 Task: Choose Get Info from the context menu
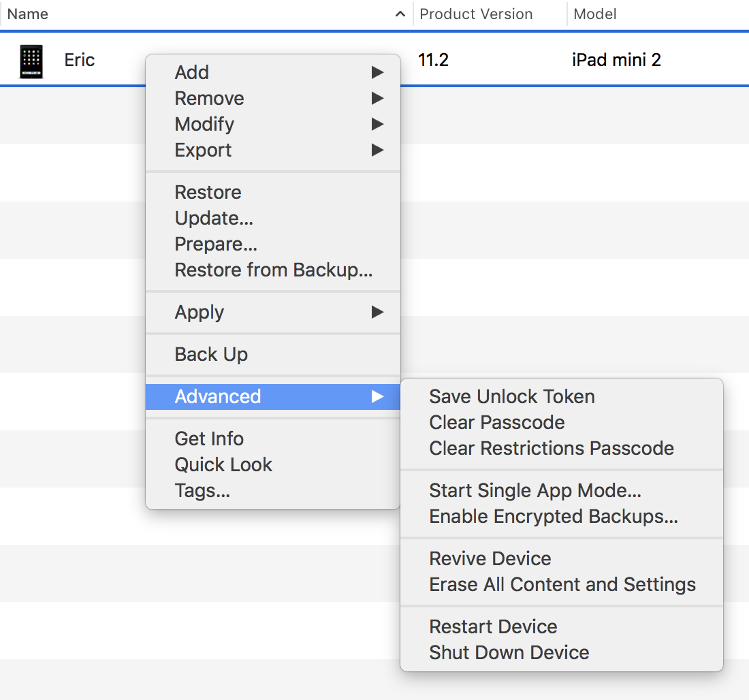[273, 439]
